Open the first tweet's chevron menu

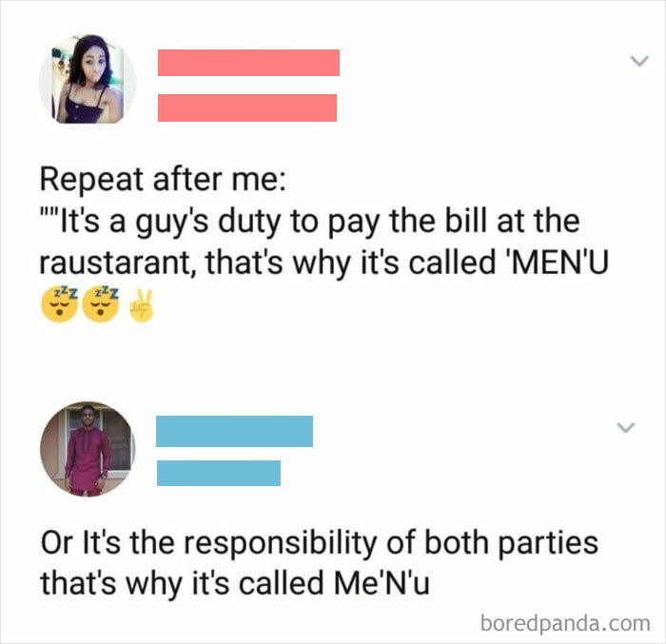639,61
